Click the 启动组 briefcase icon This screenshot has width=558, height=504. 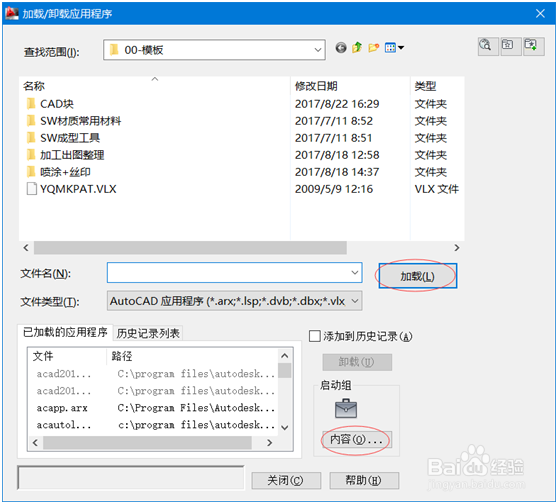pyautogui.click(x=346, y=409)
